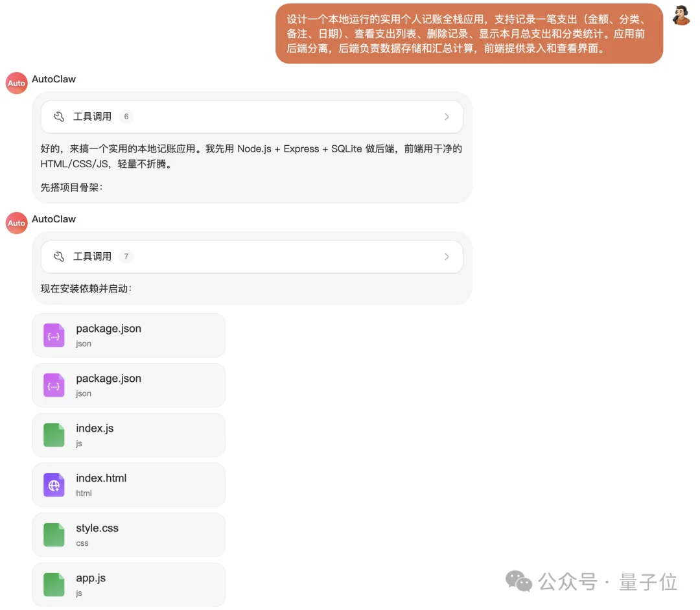Click the green file icon on the app.js card

pos(54,584)
